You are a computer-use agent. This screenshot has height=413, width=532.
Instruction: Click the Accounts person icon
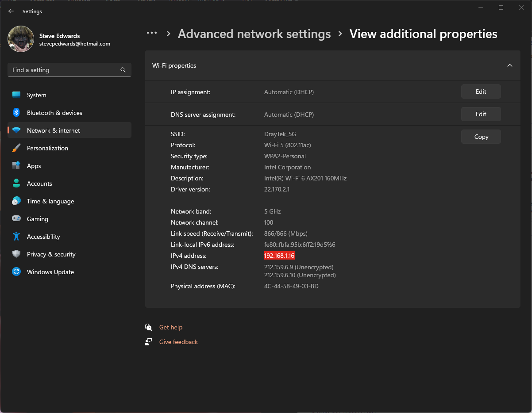16,184
